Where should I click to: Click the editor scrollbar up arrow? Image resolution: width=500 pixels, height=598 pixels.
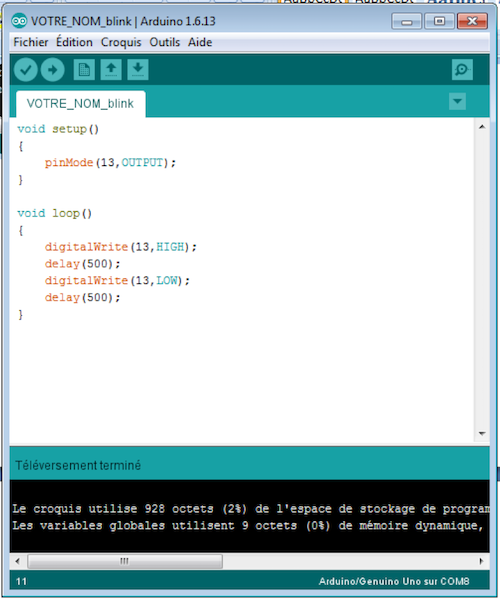[x=482, y=127]
